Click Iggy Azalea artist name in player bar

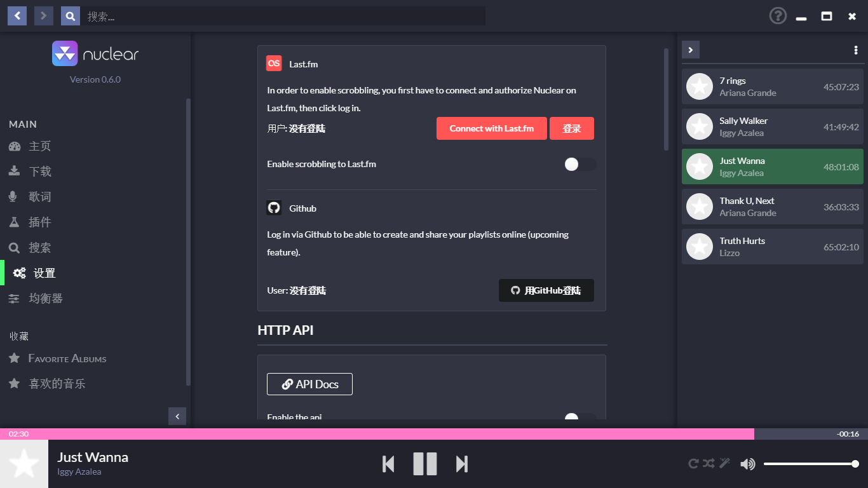79,471
